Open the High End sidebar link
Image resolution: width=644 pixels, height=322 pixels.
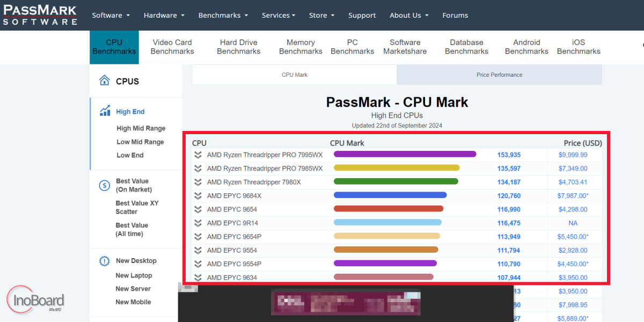(130, 112)
